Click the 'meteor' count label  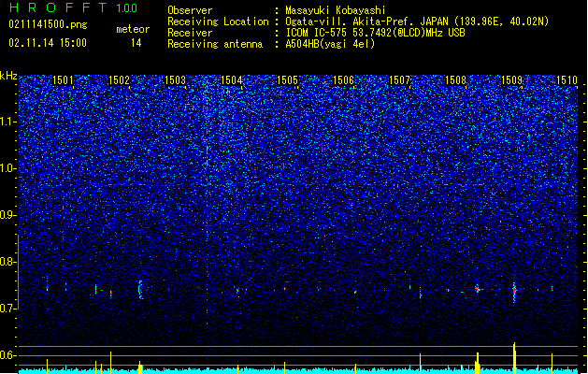pyautogui.click(x=133, y=29)
